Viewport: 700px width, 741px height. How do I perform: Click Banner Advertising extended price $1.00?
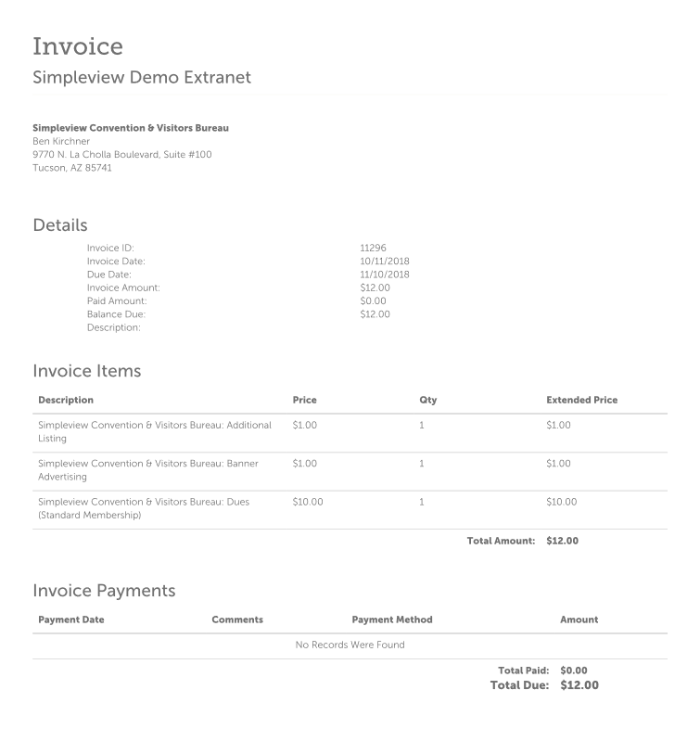(558, 463)
